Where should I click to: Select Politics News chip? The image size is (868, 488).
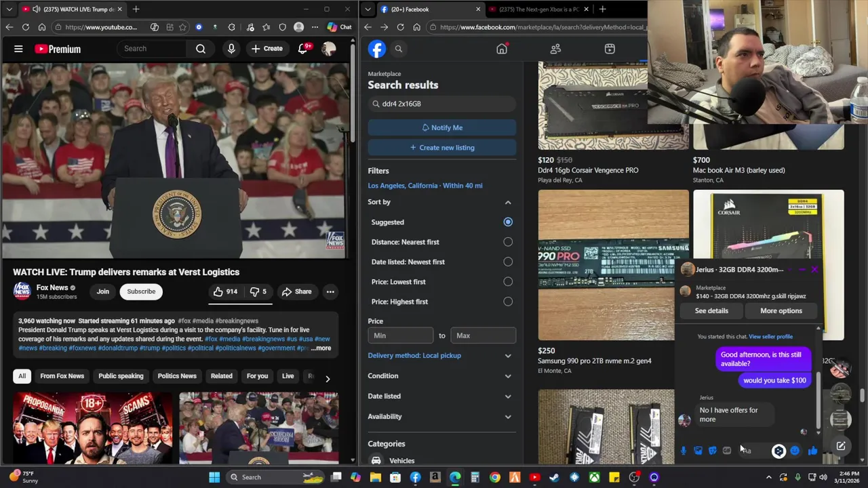pos(177,376)
